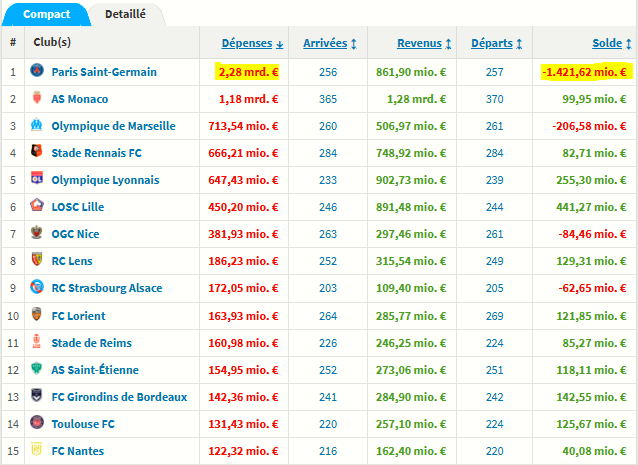Switch to the Detaillé tab
Image resolution: width=638 pixels, height=465 pixels.
[125, 14]
